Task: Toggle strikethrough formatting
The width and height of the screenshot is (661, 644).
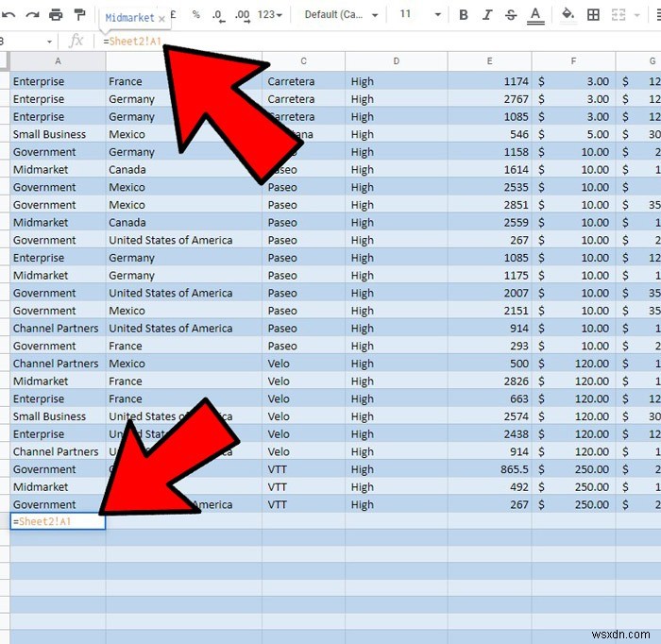Action: tap(511, 15)
